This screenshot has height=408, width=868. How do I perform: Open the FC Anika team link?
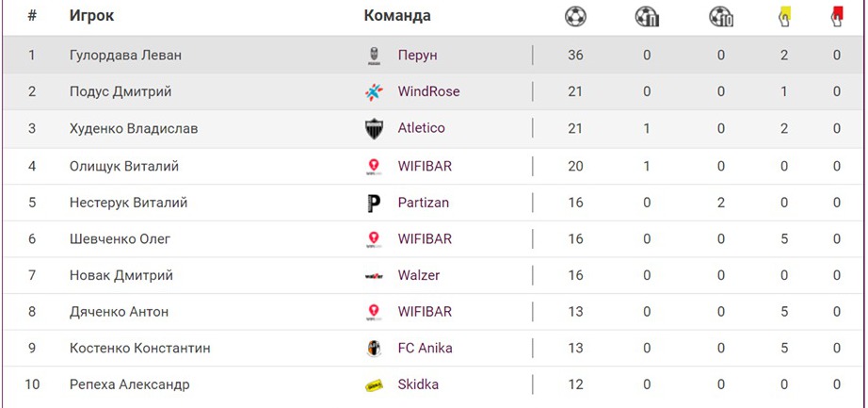pos(425,349)
